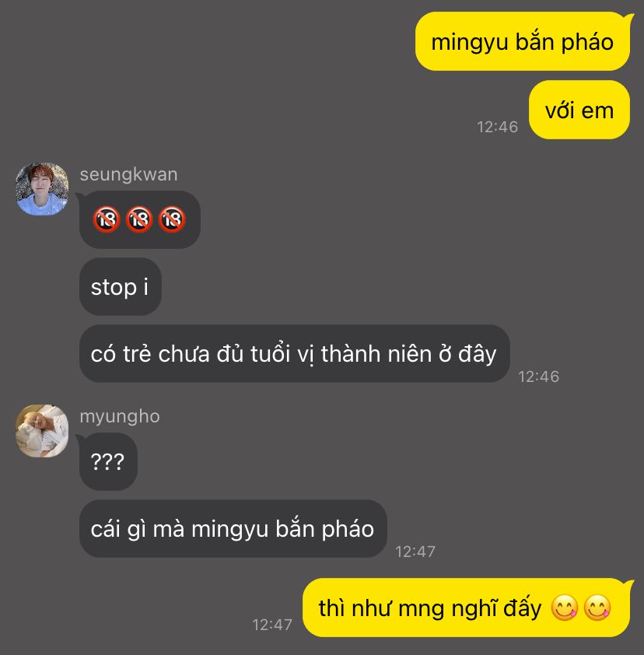
Task: Select 'cái gì mà mingyu bắn pháo' message
Action: point(233,528)
